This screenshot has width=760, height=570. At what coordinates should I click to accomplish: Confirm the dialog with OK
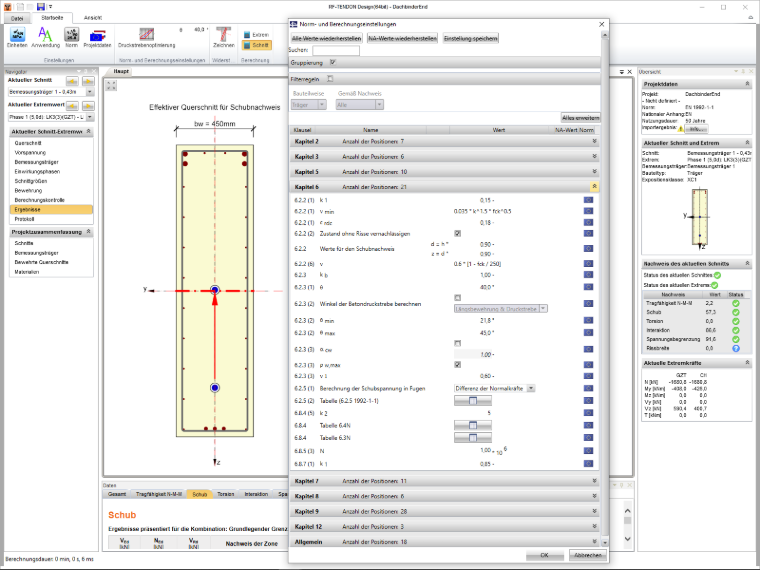(544, 555)
